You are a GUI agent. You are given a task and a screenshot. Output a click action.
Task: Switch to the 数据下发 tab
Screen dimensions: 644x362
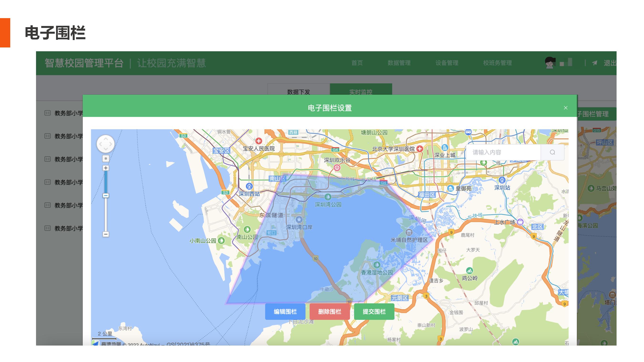(298, 89)
